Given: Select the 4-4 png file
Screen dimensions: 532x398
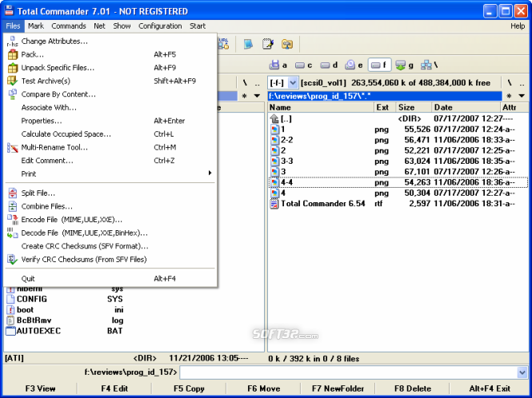Looking at the screenshot, I should click(x=398, y=182).
